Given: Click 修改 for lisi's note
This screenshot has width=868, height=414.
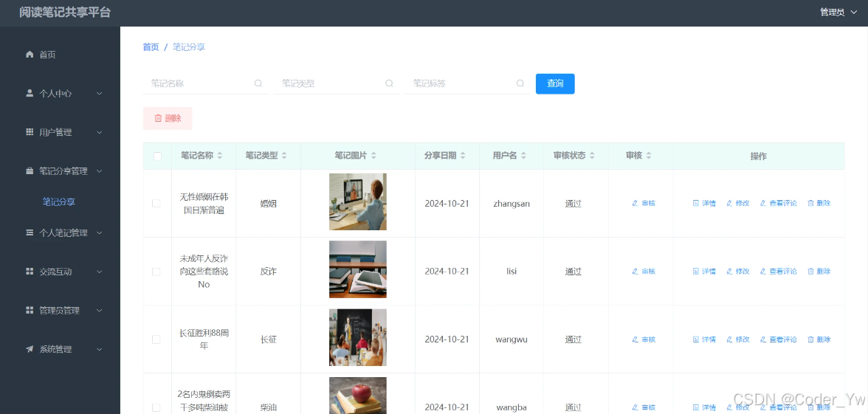Looking at the screenshot, I should coord(738,272).
